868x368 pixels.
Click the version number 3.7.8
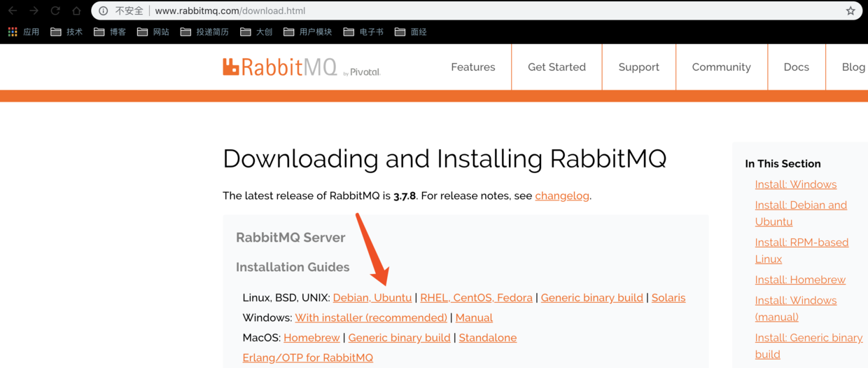pyautogui.click(x=405, y=196)
